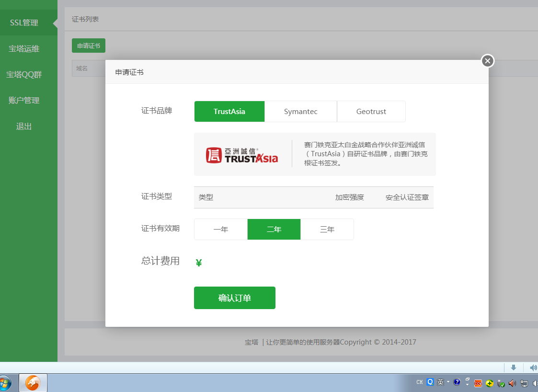This screenshot has height=392, width=538.
Task: Switch to Symantec certificate brand
Action: pos(300,111)
